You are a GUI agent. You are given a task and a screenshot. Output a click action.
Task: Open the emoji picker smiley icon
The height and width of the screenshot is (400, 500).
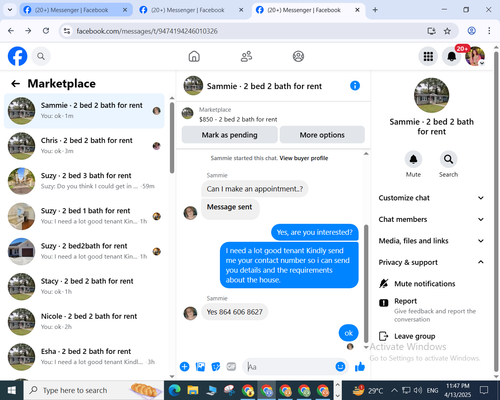tap(340, 367)
